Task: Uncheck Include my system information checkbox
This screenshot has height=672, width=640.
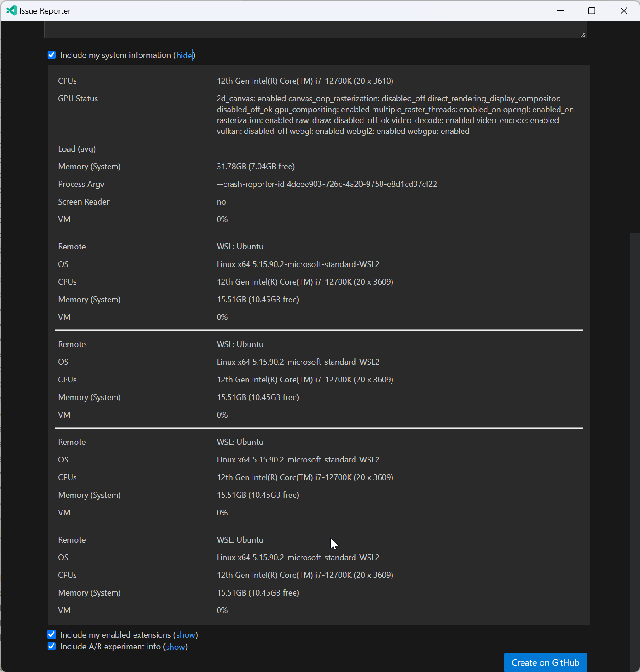Action: (52, 55)
